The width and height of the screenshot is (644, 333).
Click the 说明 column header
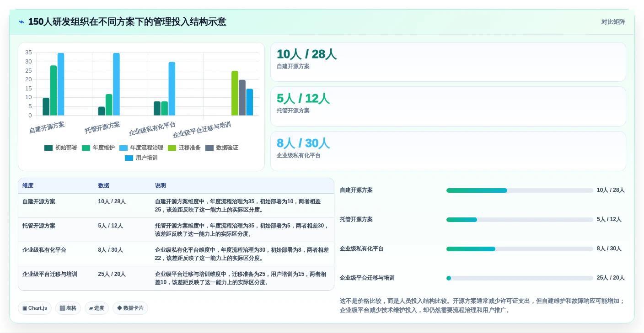coord(161,186)
